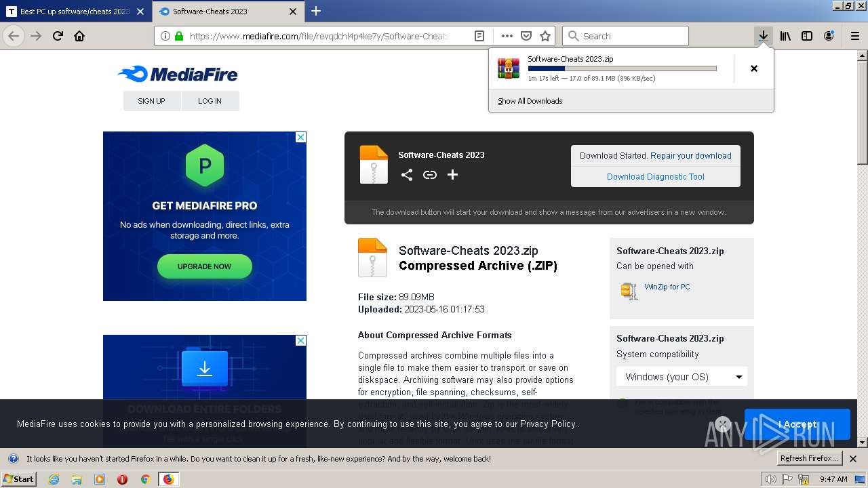Viewport: 868px width, 488px height.
Task: Cancel the Software-Cheats 2023.zip download
Action: (754, 68)
